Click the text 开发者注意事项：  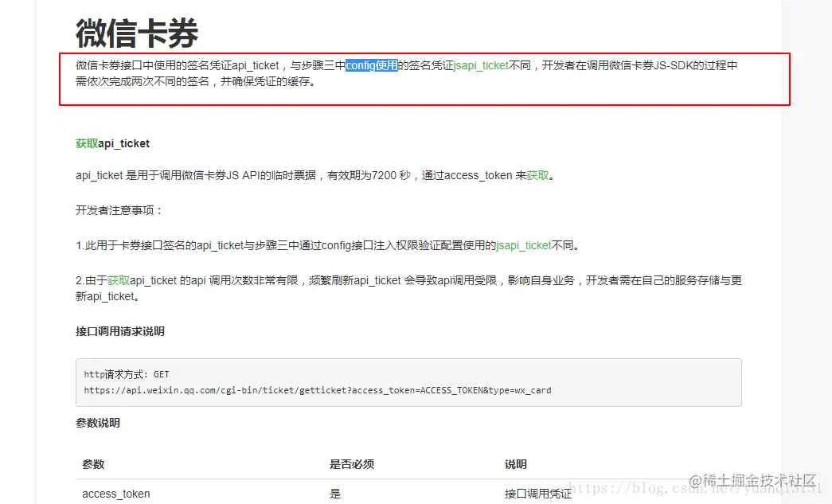tap(119, 210)
